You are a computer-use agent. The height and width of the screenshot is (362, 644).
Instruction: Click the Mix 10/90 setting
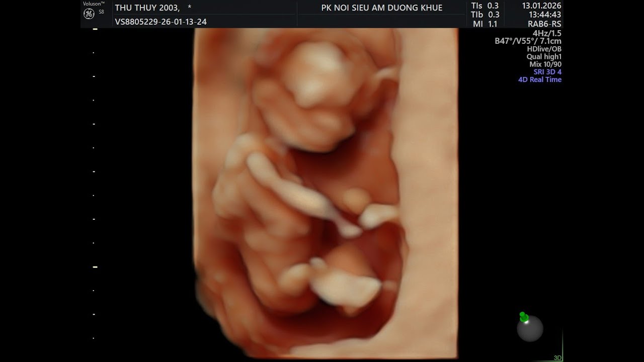click(x=545, y=64)
